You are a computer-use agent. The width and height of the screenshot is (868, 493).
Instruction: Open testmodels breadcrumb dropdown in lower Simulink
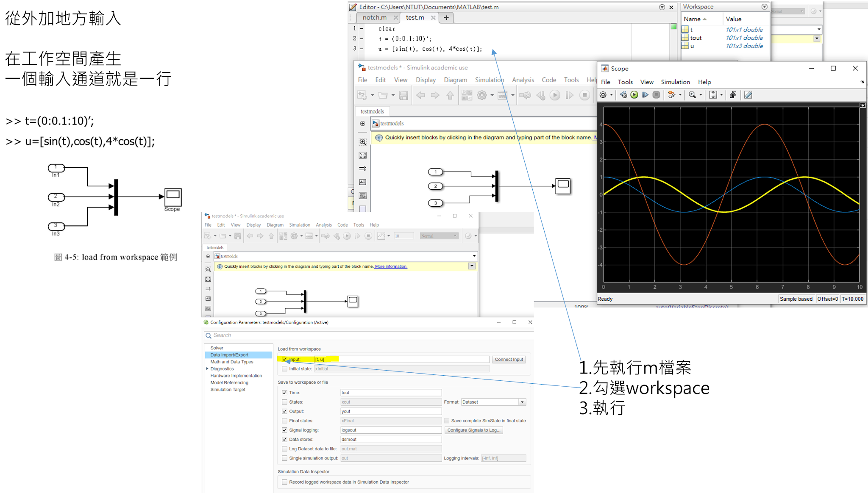point(474,256)
